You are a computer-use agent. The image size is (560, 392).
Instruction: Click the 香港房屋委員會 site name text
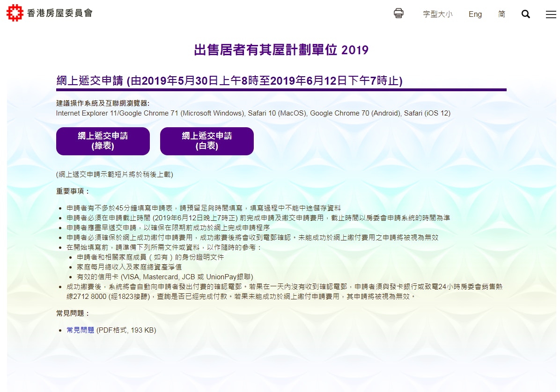pyautogui.click(x=59, y=13)
